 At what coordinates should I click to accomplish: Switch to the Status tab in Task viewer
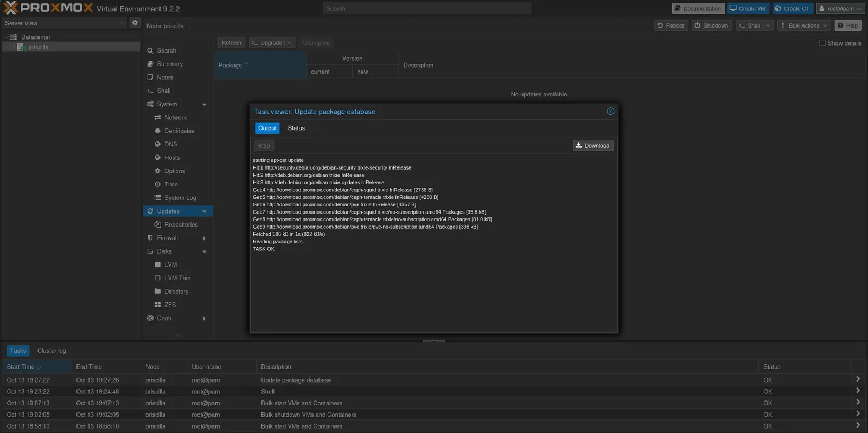(x=296, y=128)
